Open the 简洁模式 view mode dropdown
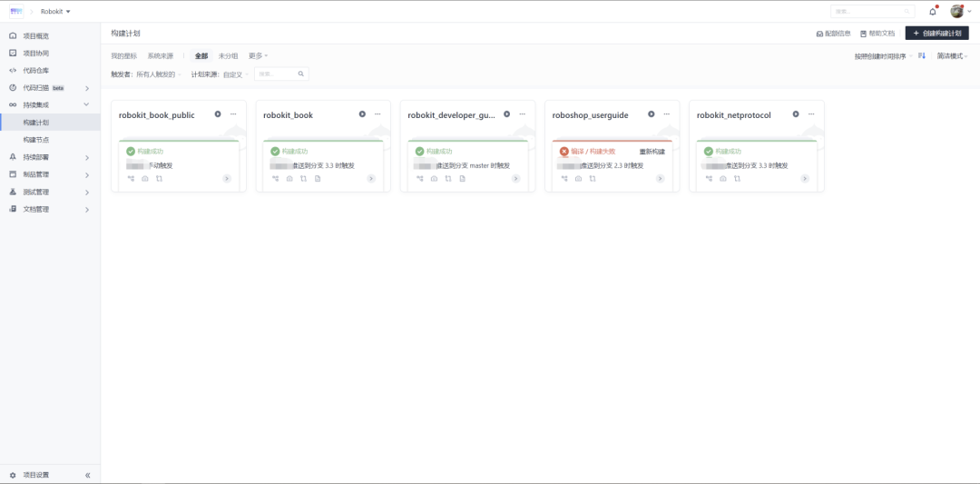The image size is (980, 484). coord(952,56)
